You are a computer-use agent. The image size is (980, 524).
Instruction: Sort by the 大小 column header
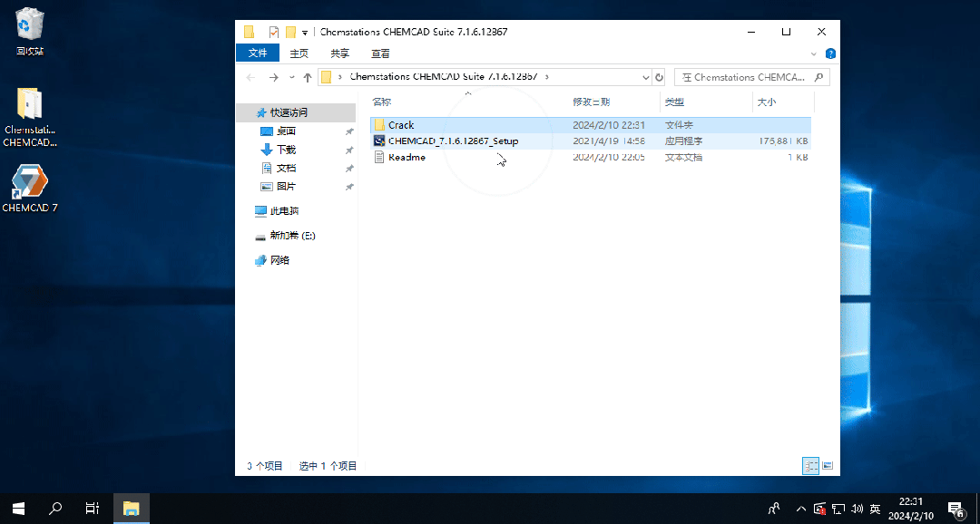[767, 102]
